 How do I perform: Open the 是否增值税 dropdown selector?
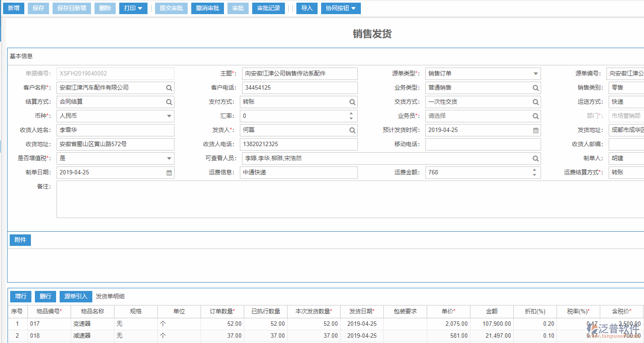click(x=168, y=158)
